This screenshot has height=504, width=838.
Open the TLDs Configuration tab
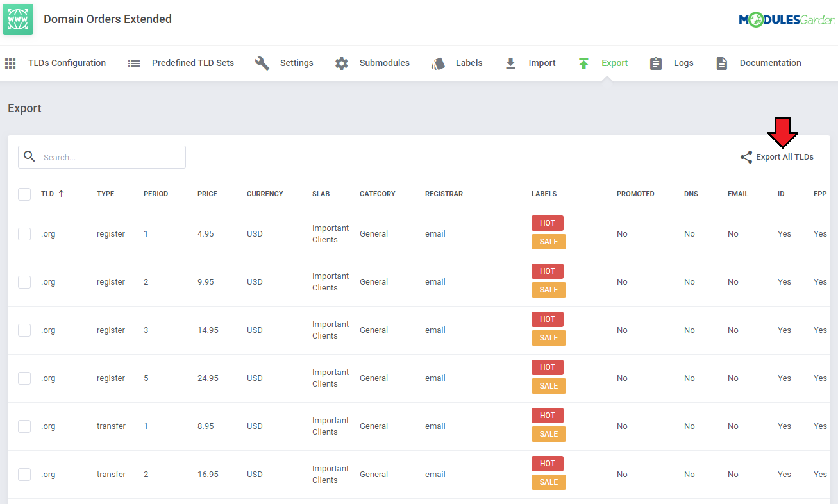[55, 63]
